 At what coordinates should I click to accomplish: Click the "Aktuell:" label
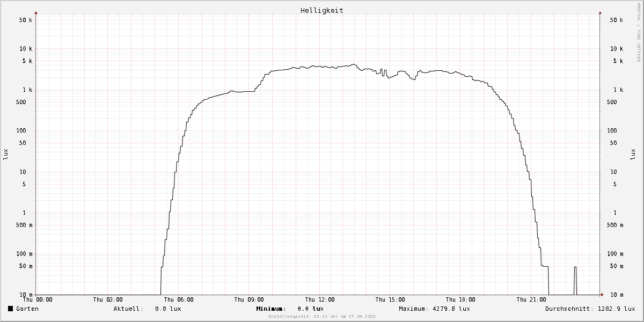(128, 309)
